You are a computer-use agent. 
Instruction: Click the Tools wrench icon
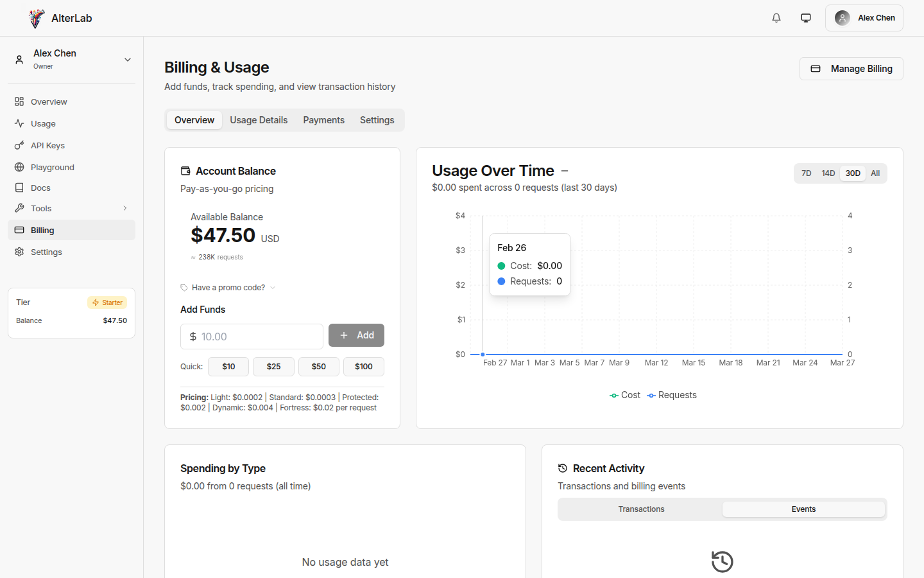[x=19, y=208]
